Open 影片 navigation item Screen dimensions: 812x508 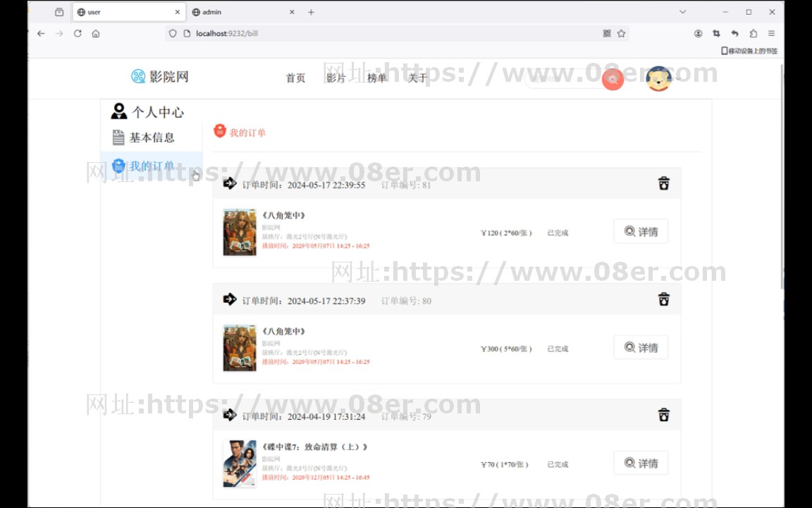(x=336, y=78)
